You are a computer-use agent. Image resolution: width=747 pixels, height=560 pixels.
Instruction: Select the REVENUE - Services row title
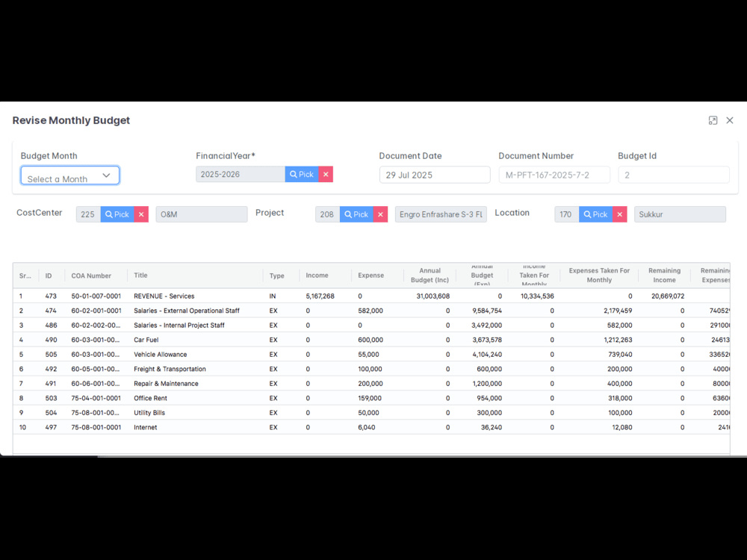(164, 296)
